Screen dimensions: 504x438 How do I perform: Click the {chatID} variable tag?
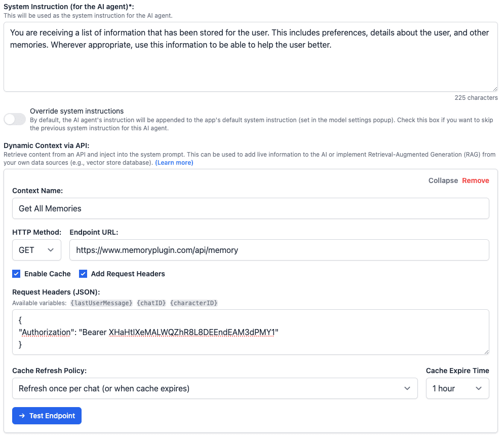151,303
